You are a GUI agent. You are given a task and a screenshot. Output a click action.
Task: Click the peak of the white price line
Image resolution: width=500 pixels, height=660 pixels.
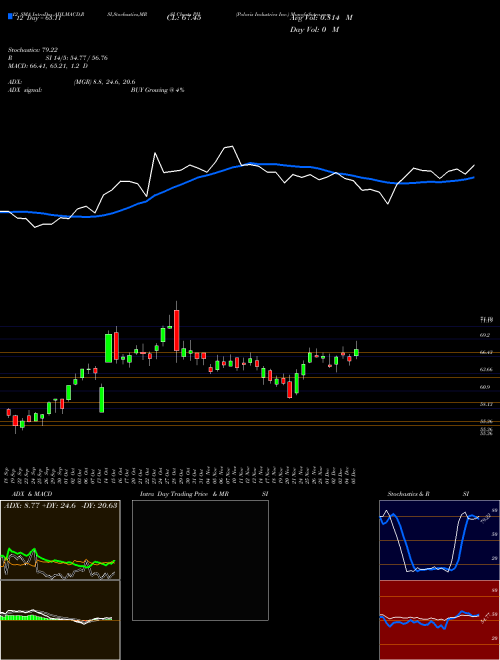point(231,146)
